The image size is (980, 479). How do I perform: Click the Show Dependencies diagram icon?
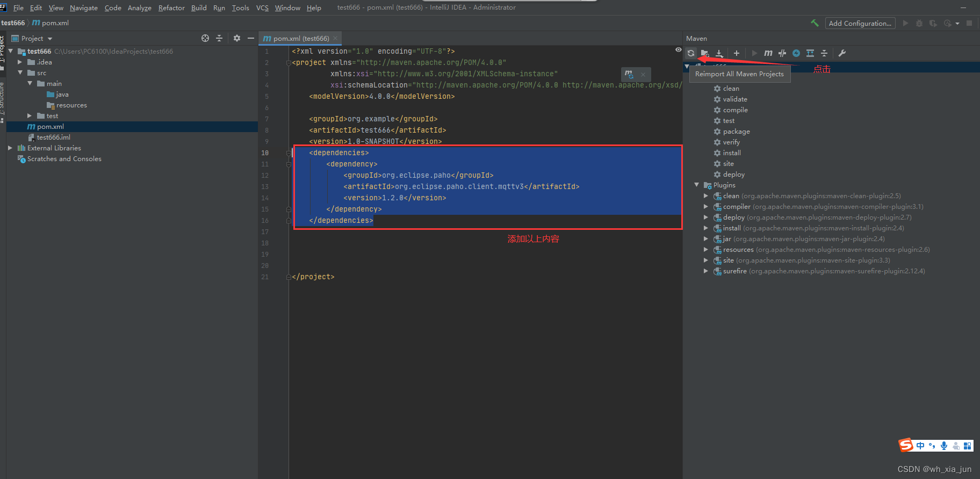point(810,53)
